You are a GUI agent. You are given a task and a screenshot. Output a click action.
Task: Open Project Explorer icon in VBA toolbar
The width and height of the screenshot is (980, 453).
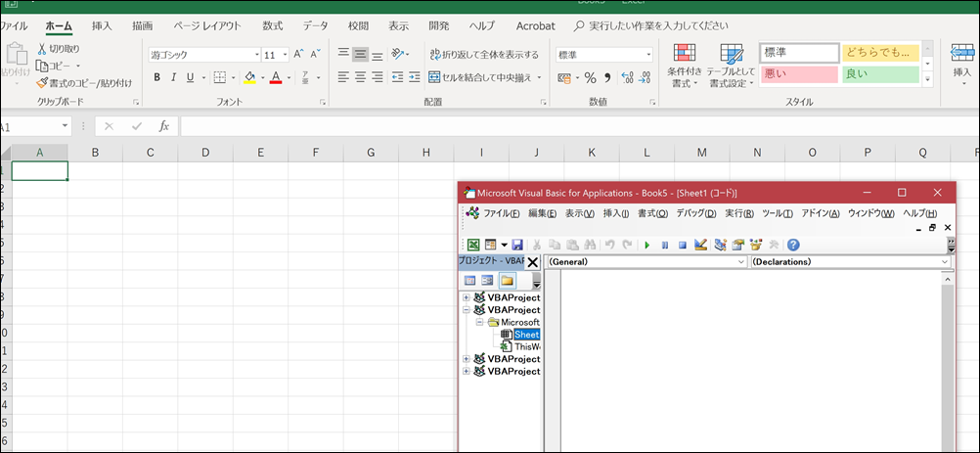coord(721,245)
